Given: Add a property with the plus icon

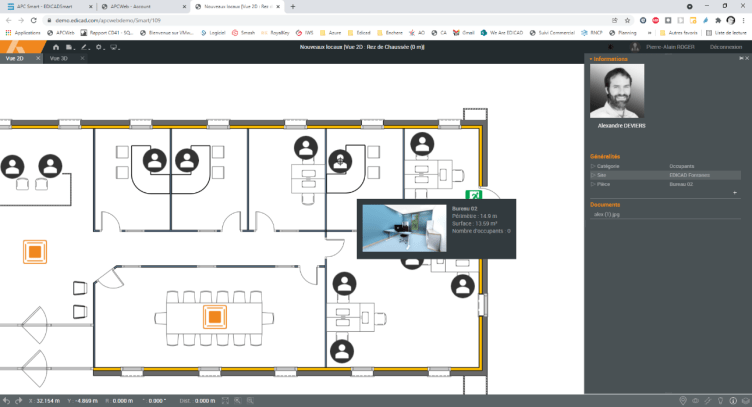Looking at the screenshot, I should click(x=735, y=193).
